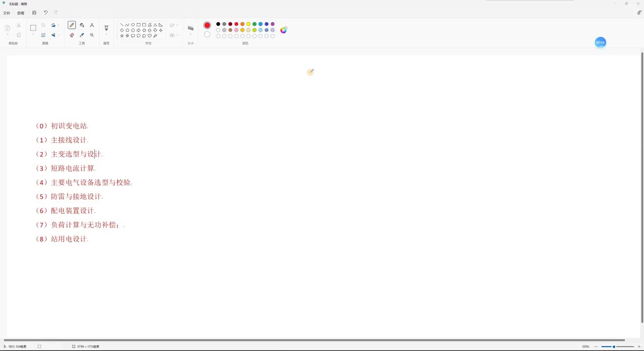Viewport: 644px width, 351px height.
Task: Choose Color 2 white background circle
Action: pyautogui.click(x=207, y=35)
